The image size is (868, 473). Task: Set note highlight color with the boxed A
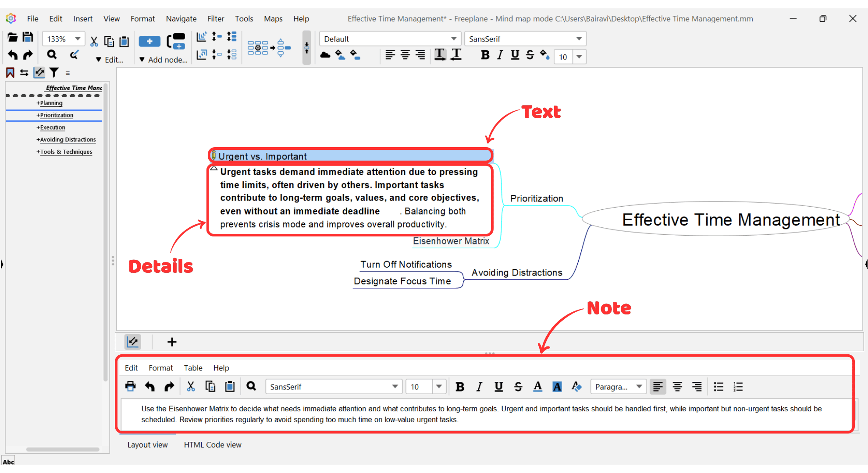(x=557, y=387)
